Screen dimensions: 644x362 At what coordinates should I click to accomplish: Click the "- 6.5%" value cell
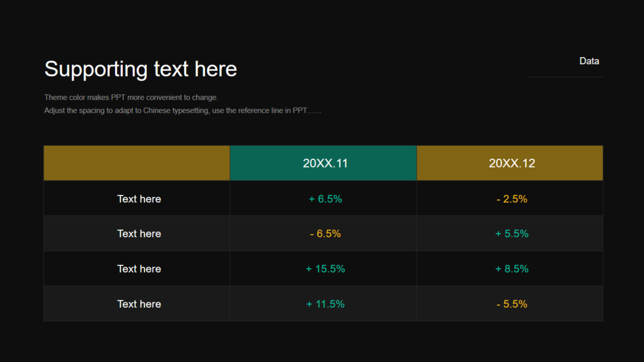pos(325,234)
